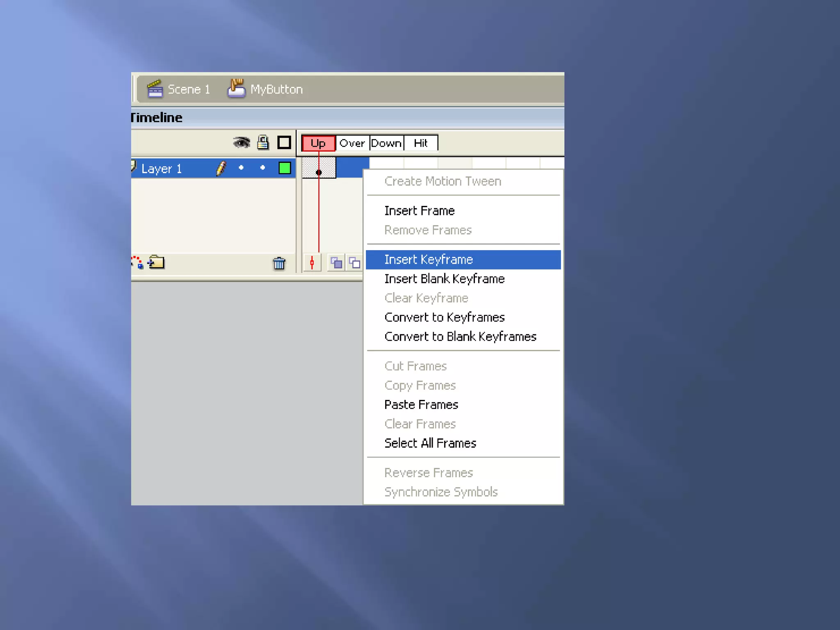840x630 pixels.
Task: Click the eye show/hide all layers icon
Action: (242, 143)
